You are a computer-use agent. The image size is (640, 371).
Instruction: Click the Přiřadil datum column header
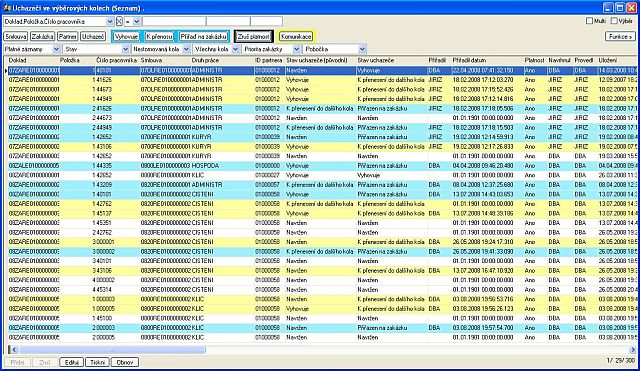click(487, 60)
